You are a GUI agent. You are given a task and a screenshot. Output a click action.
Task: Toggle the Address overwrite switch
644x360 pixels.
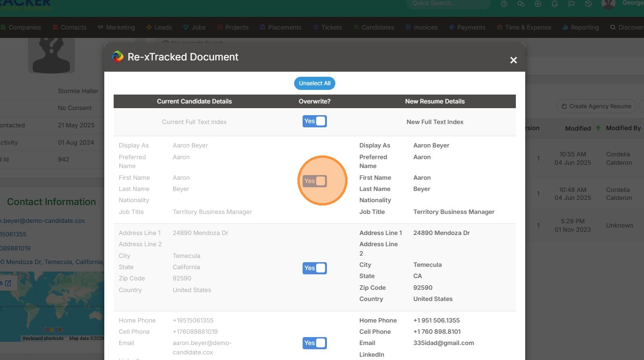[315, 268]
